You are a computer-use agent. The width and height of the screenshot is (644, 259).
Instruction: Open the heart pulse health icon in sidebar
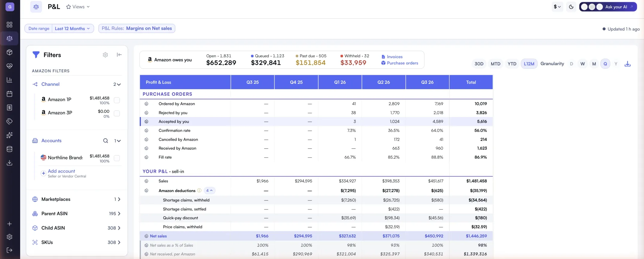10,66
